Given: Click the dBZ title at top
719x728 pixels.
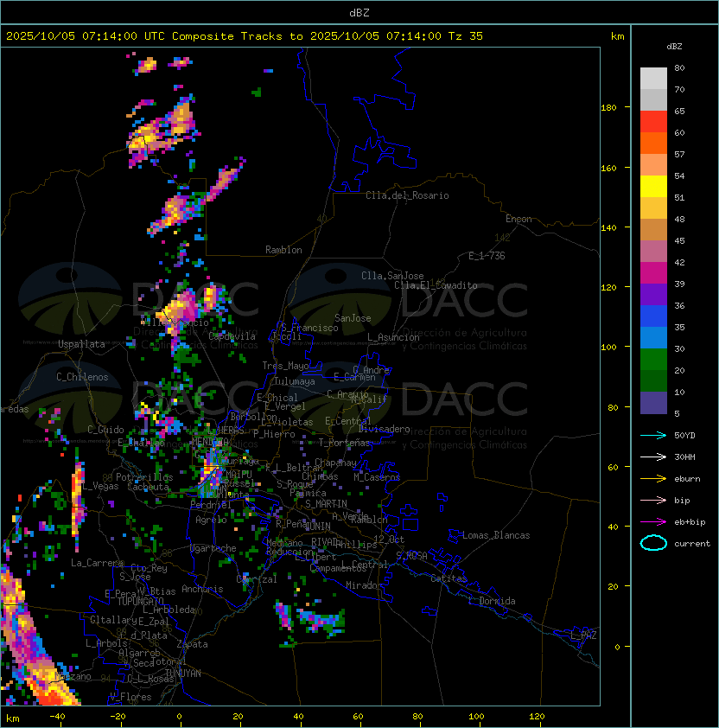Looking at the screenshot, I should (359, 13).
